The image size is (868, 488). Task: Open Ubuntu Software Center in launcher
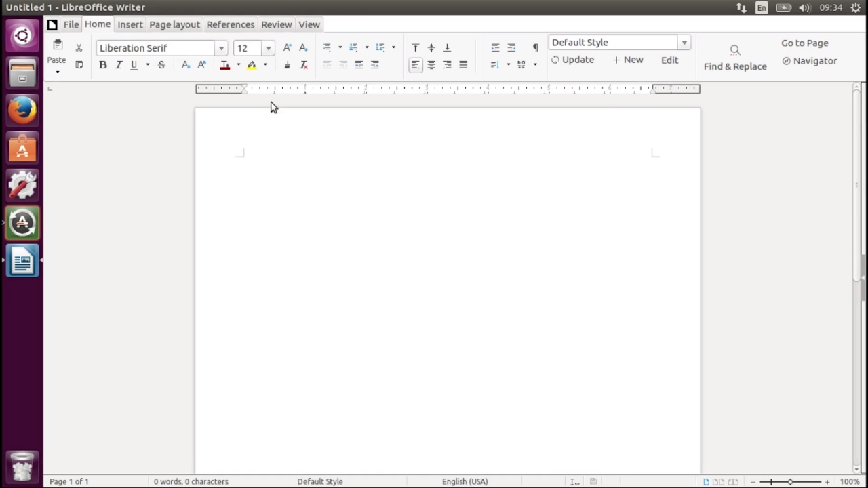click(22, 147)
